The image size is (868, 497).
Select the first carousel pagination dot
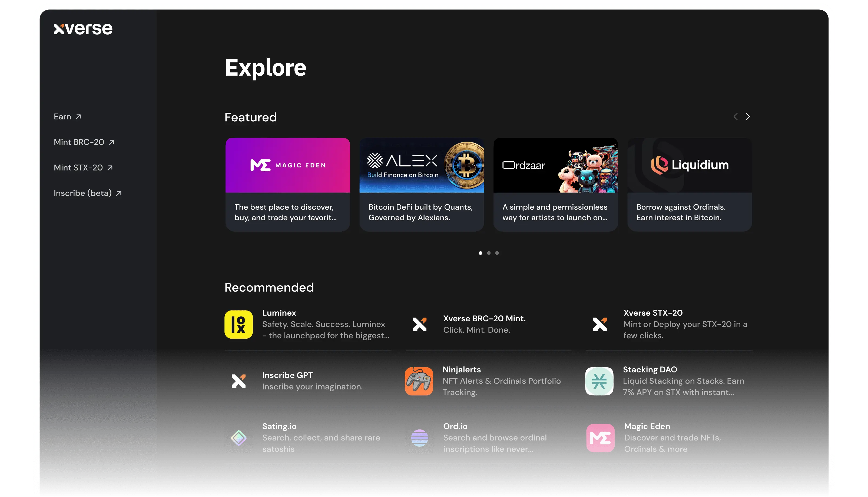(481, 253)
